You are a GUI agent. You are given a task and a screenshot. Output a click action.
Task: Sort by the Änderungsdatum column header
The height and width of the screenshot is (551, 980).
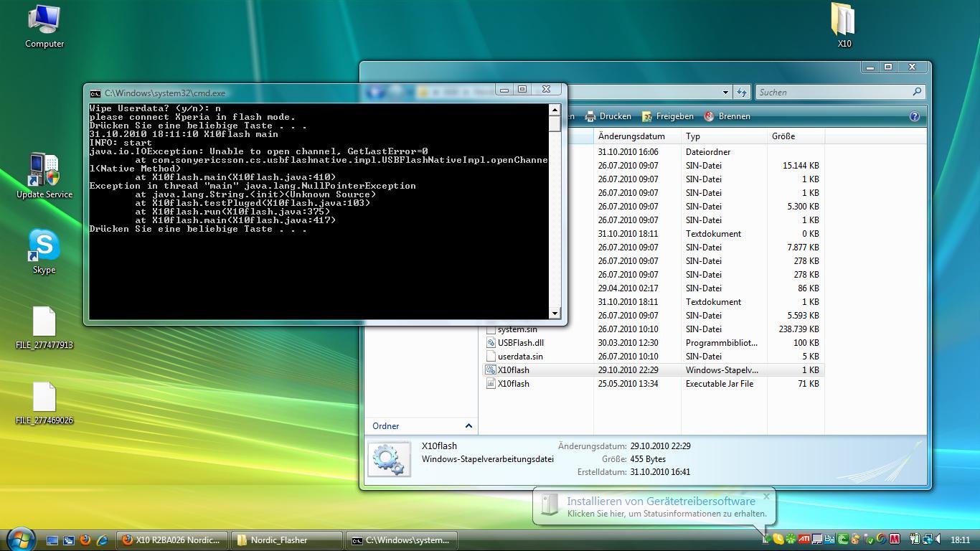point(637,136)
